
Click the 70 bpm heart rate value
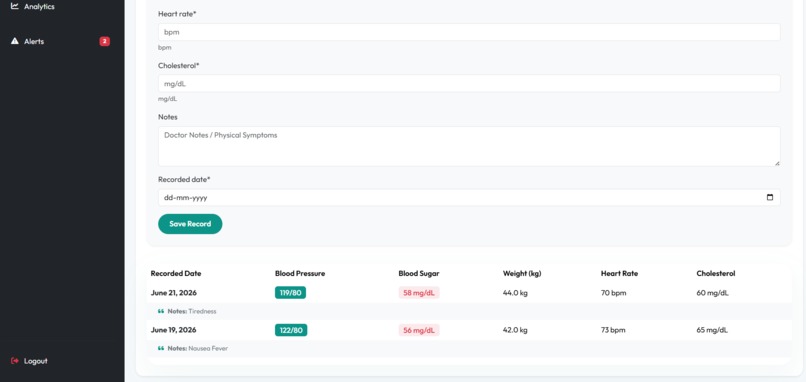pyautogui.click(x=614, y=293)
